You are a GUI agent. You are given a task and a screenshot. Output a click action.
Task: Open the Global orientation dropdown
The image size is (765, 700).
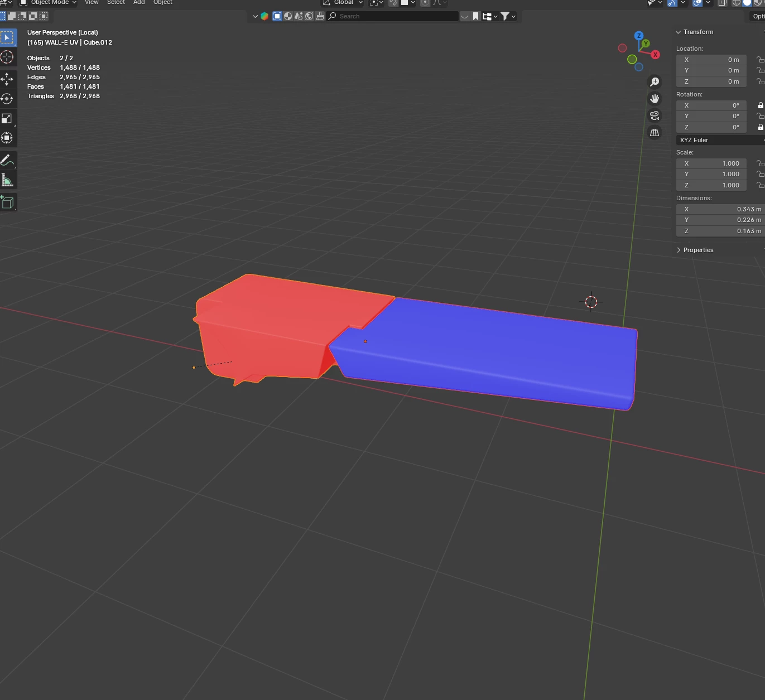click(x=343, y=3)
